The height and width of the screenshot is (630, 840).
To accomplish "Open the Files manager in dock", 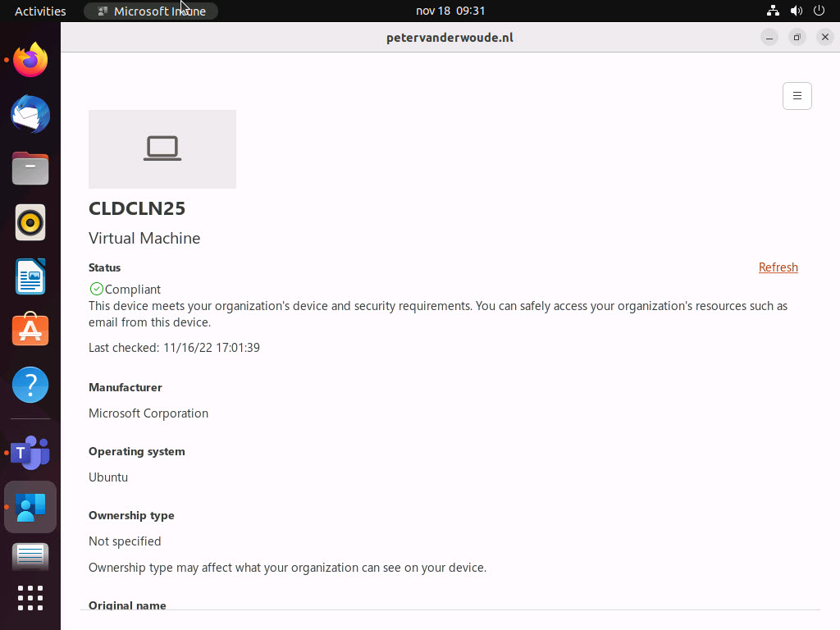I will pyautogui.click(x=30, y=168).
